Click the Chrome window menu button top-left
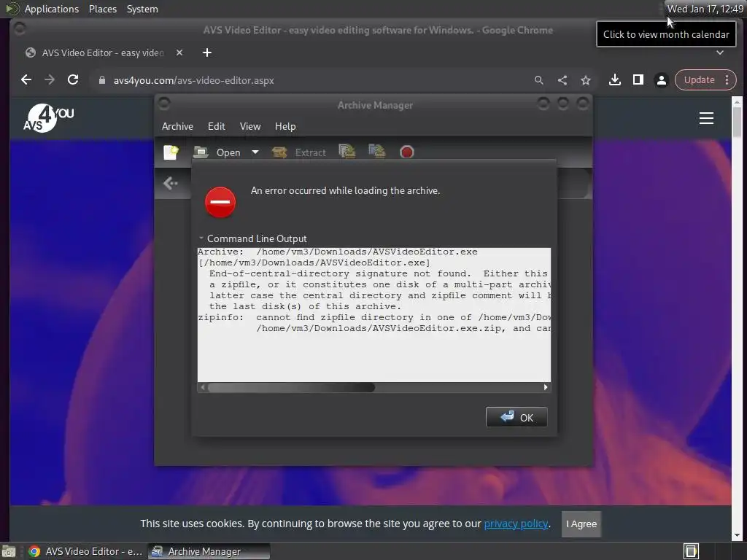 click(x=20, y=29)
